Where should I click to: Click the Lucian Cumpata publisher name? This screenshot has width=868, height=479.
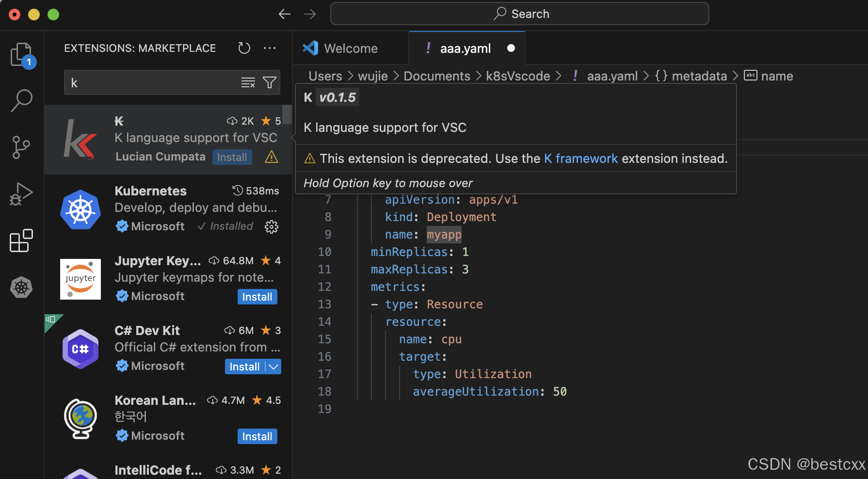161,157
